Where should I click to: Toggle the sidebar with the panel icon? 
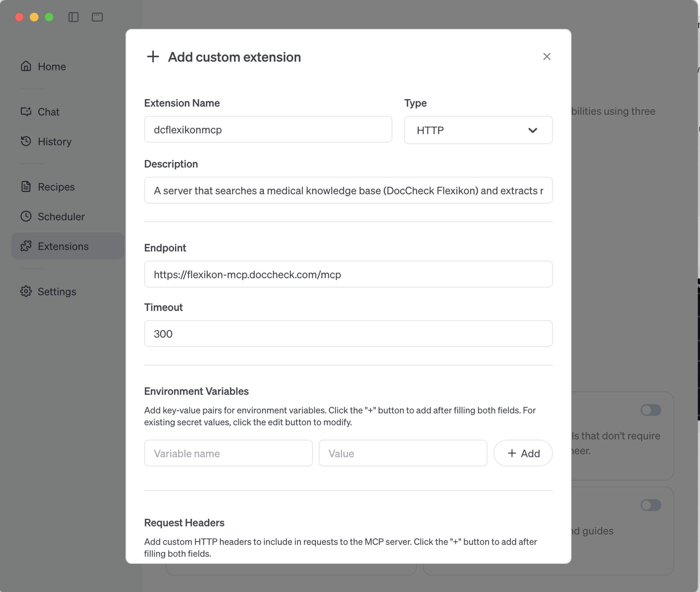(74, 17)
